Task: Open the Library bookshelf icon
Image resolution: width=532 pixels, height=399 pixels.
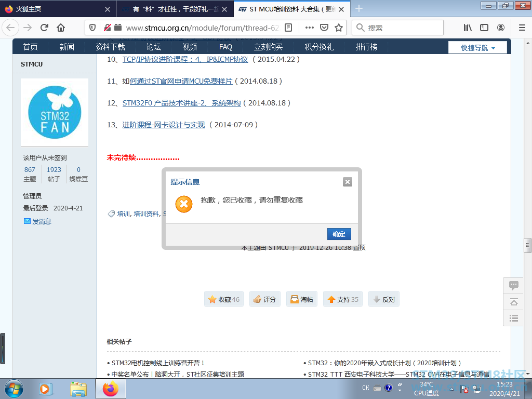Action: pos(468,28)
